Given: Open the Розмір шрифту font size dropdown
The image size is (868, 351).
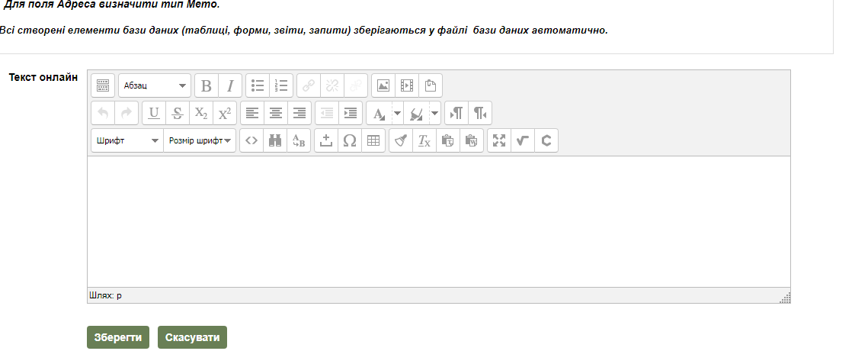Looking at the screenshot, I should tap(200, 141).
